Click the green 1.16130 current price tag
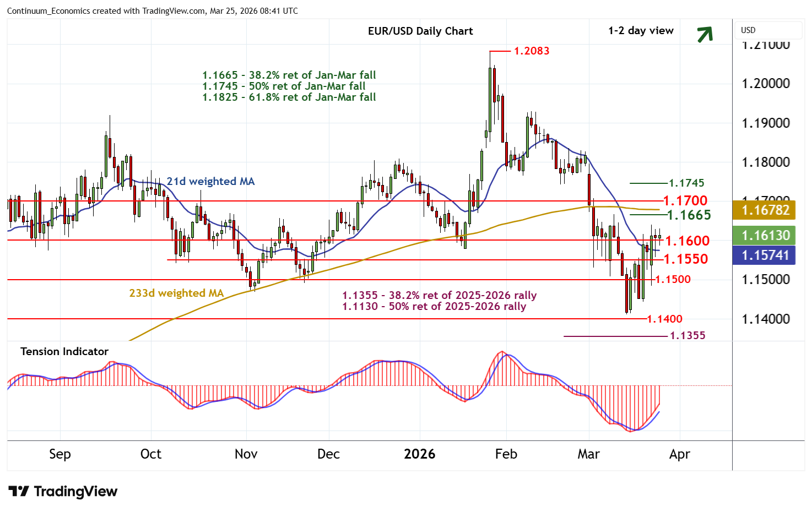Image resolution: width=812 pixels, height=512 pixels. (x=764, y=236)
